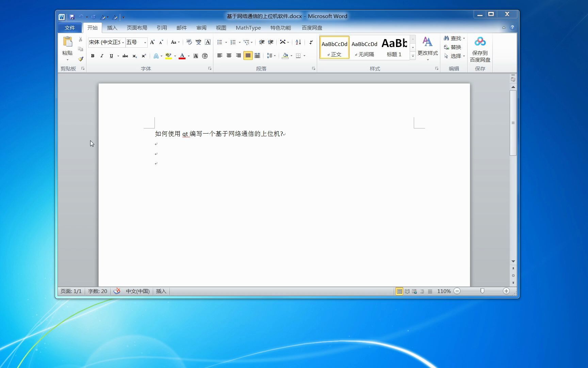Toggle Bold formatting
Image resolution: width=588 pixels, height=368 pixels.
93,56
